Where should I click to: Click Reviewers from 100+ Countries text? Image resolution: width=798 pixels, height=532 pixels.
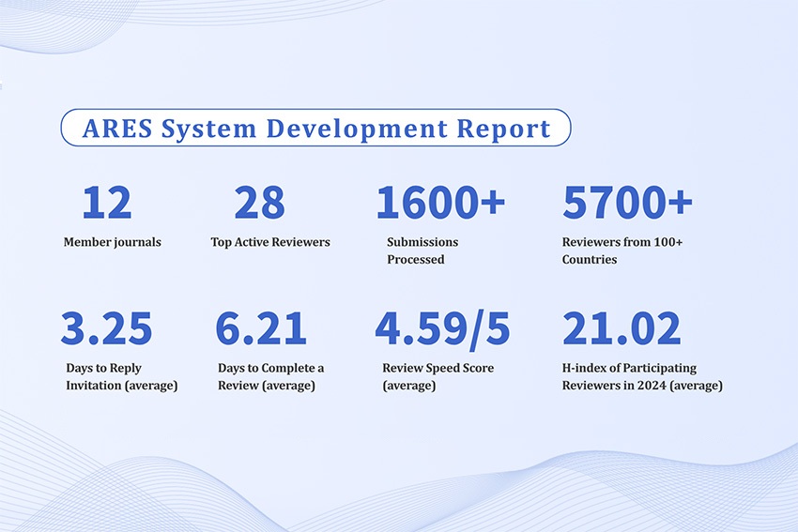coord(622,251)
